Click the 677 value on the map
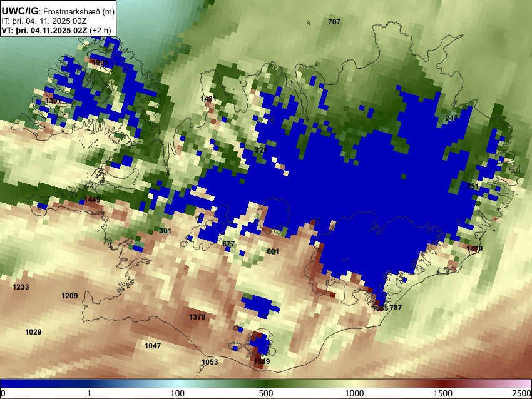Image resolution: width=532 pixels, height=399 pixels. (228, 244)
